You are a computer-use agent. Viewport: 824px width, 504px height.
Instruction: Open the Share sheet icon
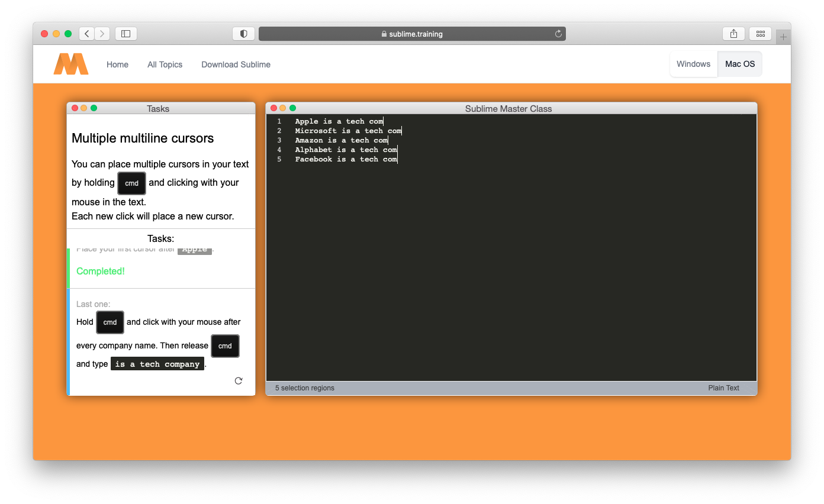click(x=733, y=34)
